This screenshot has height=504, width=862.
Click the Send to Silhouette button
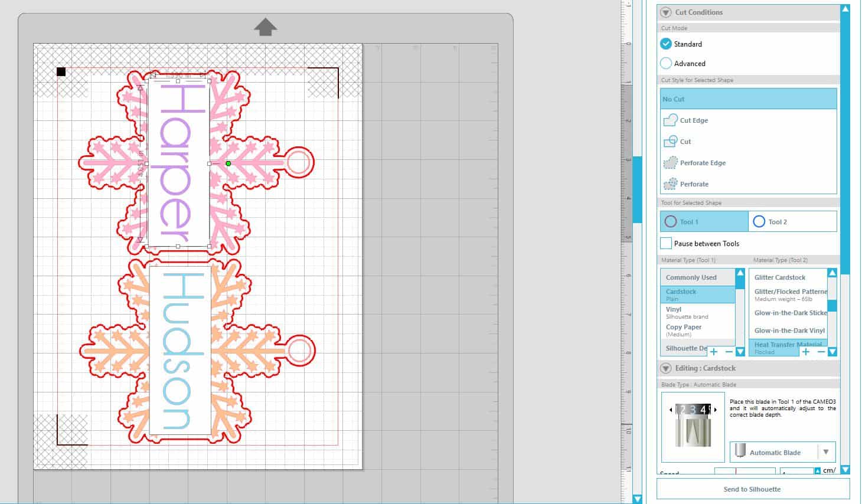(x=752, y=489)
